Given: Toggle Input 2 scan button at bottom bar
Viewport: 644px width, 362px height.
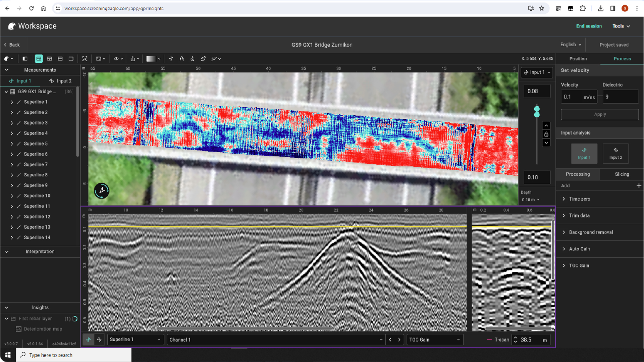Looking at the screenshot, I should pyautogui.click(x=99, y=340).
